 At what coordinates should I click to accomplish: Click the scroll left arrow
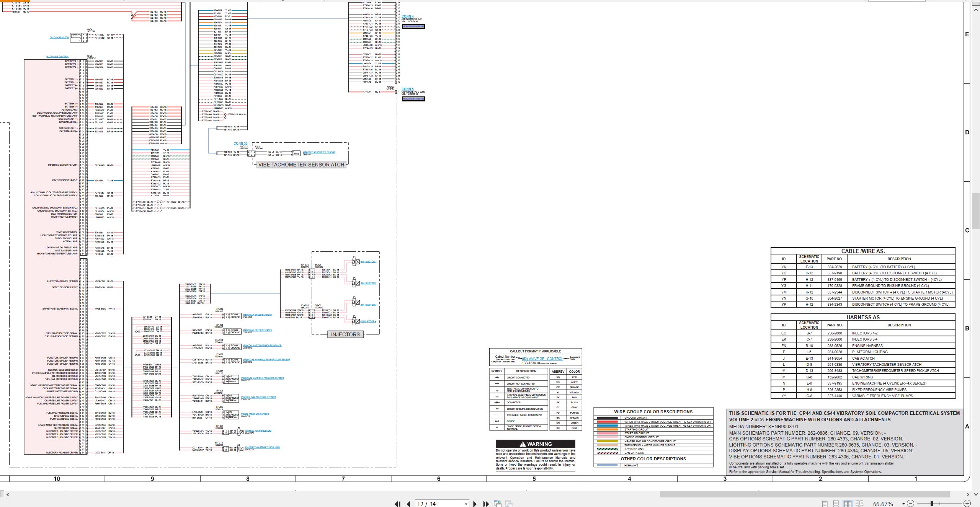pyautogui.click(x=8, y=494)
